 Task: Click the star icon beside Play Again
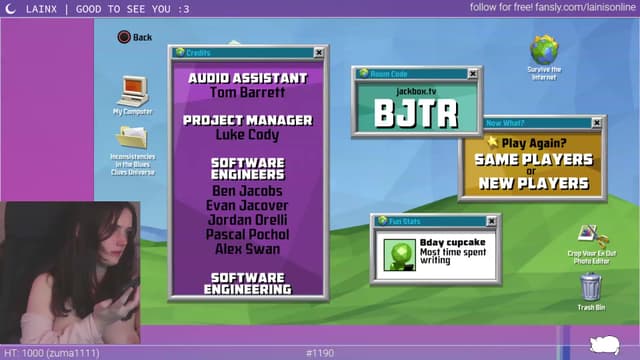click(493, 142)
